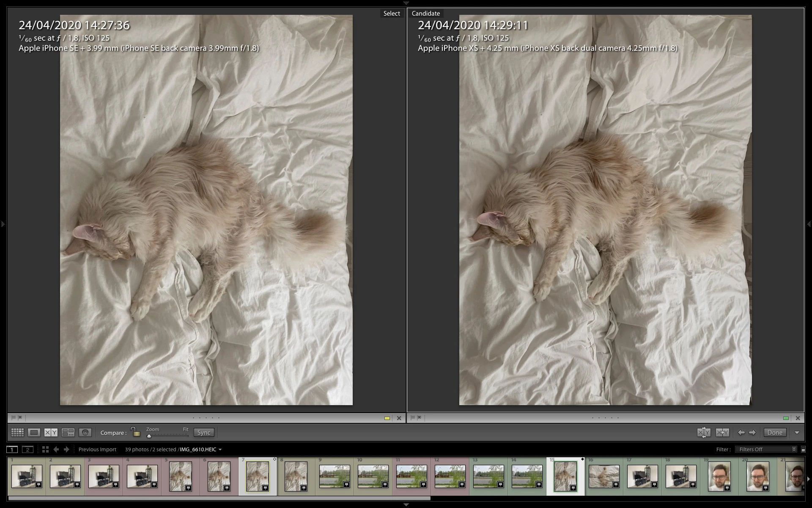This screenshot has height=508, width=812.
Task: Mark the Candidate photo as rejected
Action: pyautogui.click(x=419, y=417)
